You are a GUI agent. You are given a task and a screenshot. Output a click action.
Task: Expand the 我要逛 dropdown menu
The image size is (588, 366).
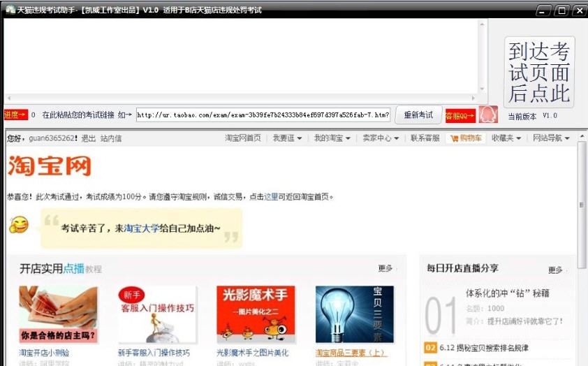click(x=287, y=138)
